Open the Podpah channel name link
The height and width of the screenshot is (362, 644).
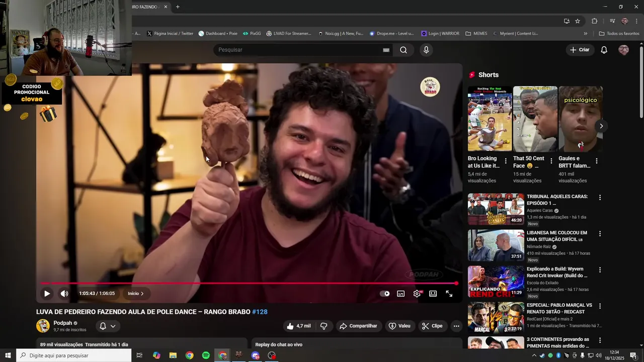point(63,323)
